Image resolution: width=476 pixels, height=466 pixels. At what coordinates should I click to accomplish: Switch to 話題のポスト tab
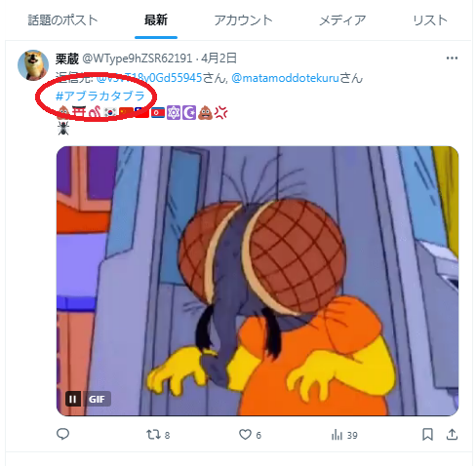tap(62, 20)
